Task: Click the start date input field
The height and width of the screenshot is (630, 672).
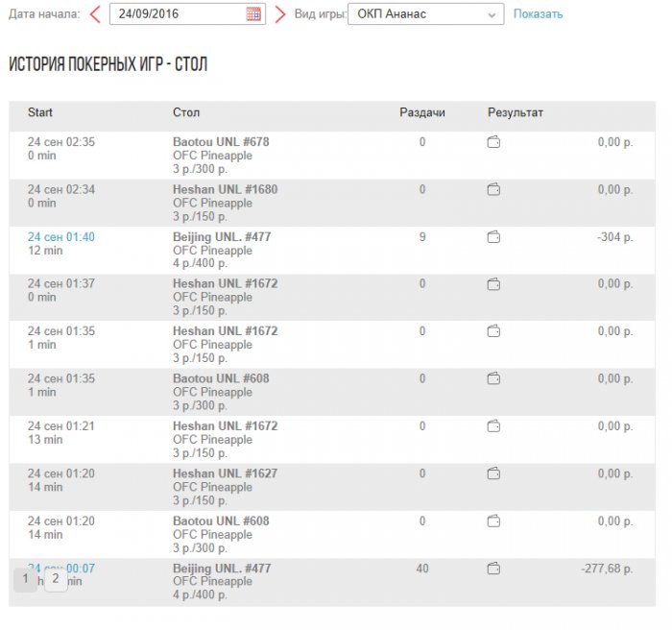Action: pyautogui.click(x=178, y=14)
